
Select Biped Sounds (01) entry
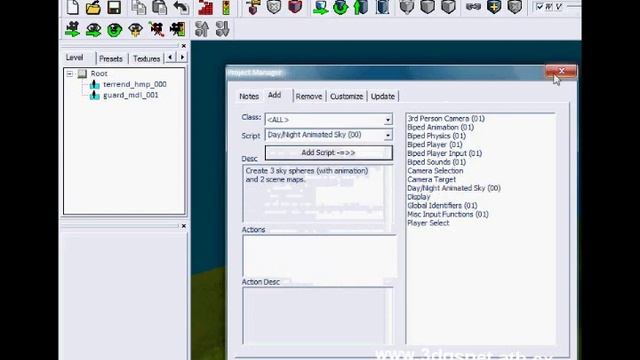436,162
